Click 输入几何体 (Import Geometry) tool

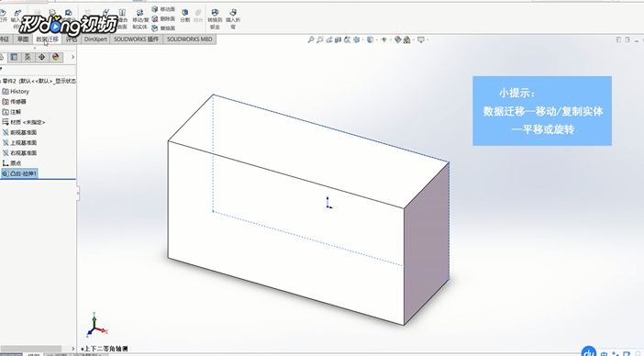(17, 19)
